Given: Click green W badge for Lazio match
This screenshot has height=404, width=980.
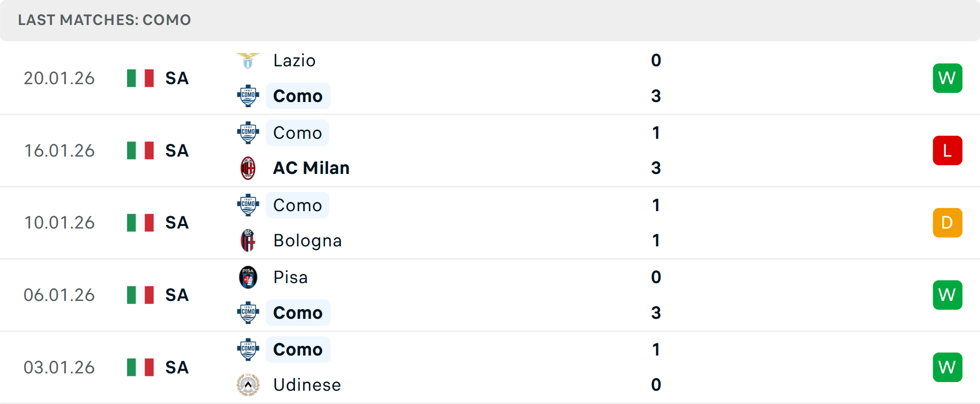Looking at the screenshot, I should (x=947, y=78).
